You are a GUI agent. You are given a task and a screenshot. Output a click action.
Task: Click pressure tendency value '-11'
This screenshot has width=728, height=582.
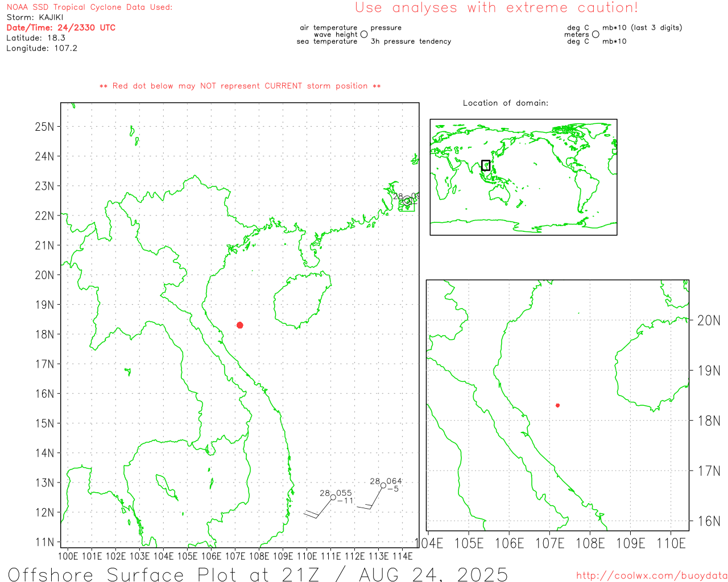pos(345,501)
